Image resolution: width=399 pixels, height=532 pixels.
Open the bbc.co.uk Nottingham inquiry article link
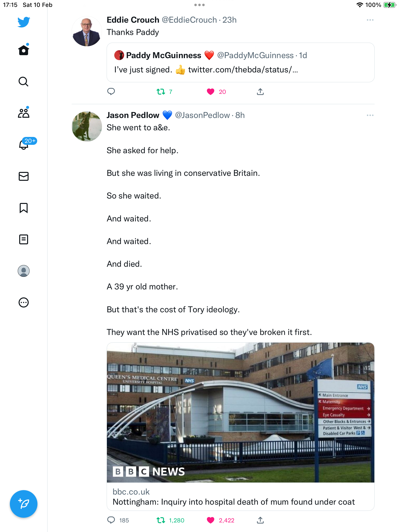point(241,426)
